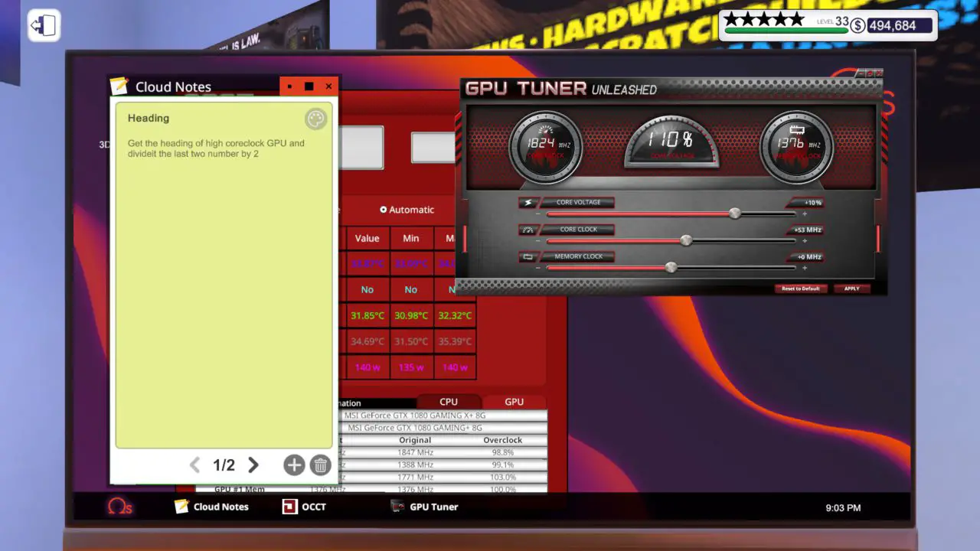Click the Core Voltage slider handle
This screenshot has width=980, height=551.
pos(735,214)
